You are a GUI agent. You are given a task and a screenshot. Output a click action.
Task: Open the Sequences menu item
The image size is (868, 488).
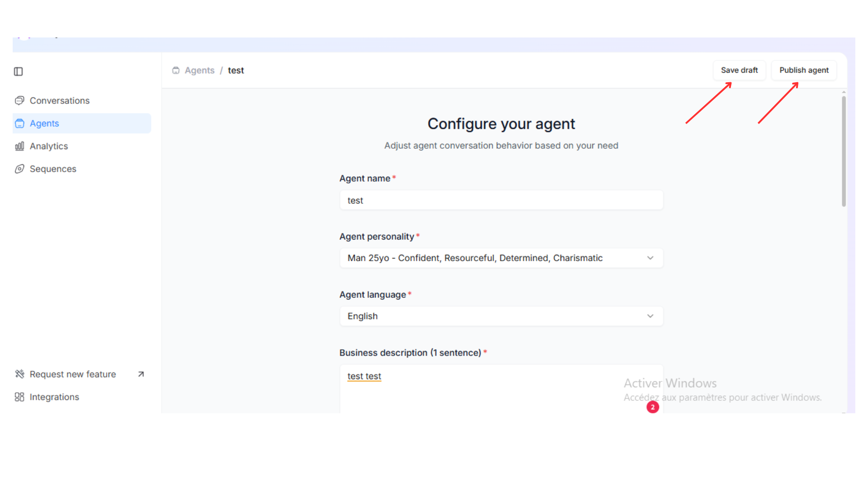(x=53, y=169)
